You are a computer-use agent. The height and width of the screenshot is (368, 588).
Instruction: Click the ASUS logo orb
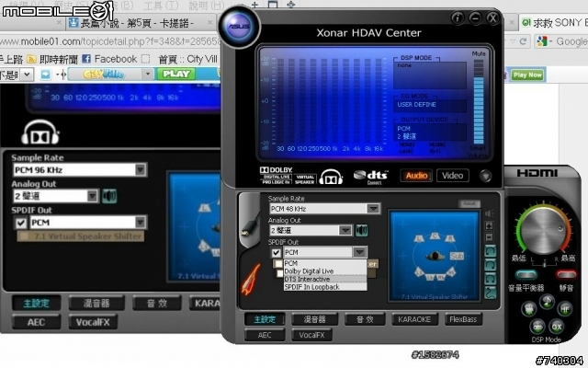(x=239, y=27)
